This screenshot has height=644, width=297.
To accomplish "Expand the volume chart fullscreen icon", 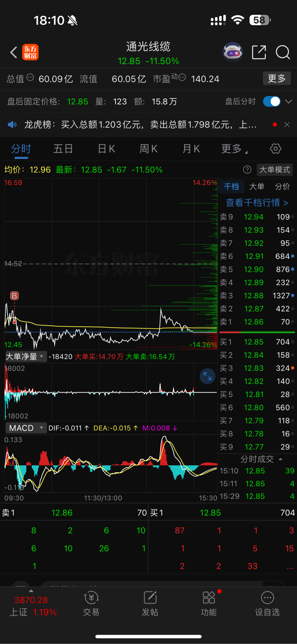I will click(207, 376).
